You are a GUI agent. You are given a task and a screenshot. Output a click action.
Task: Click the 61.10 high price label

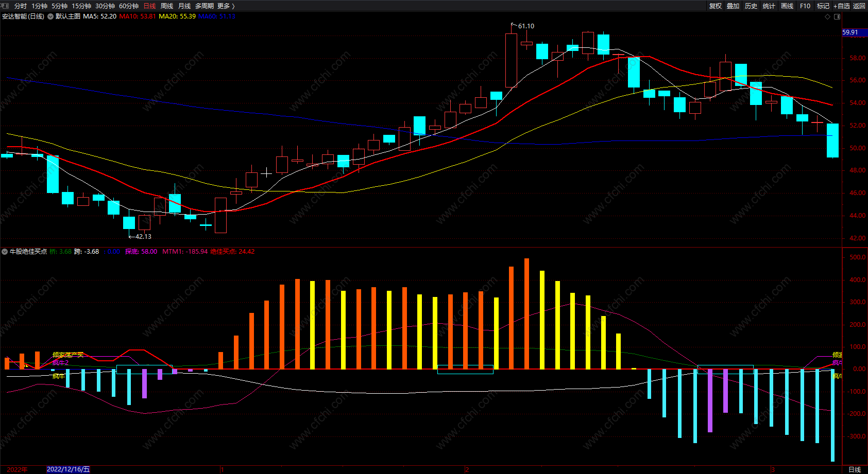pyautogui.click(x=526, y=26)
